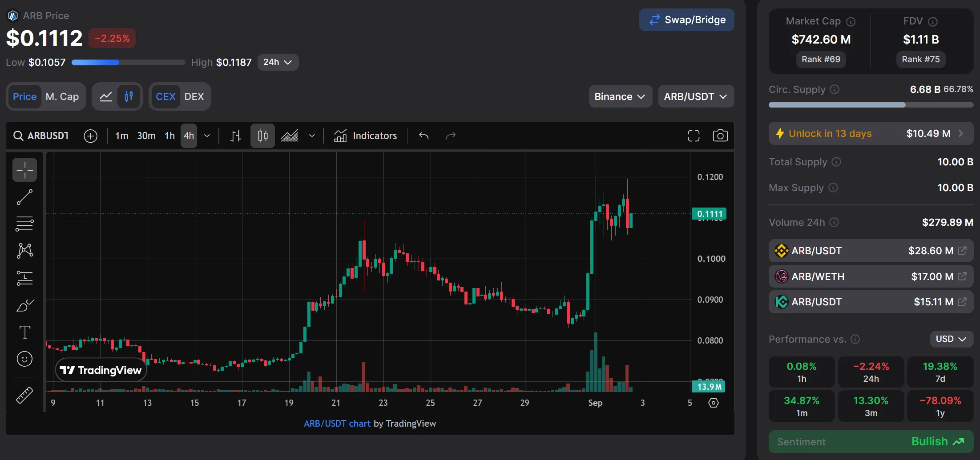Viewport: 980px width, 460px height.
Task: Click the 19.38% 7d performance tile
Action: [940, 372]
